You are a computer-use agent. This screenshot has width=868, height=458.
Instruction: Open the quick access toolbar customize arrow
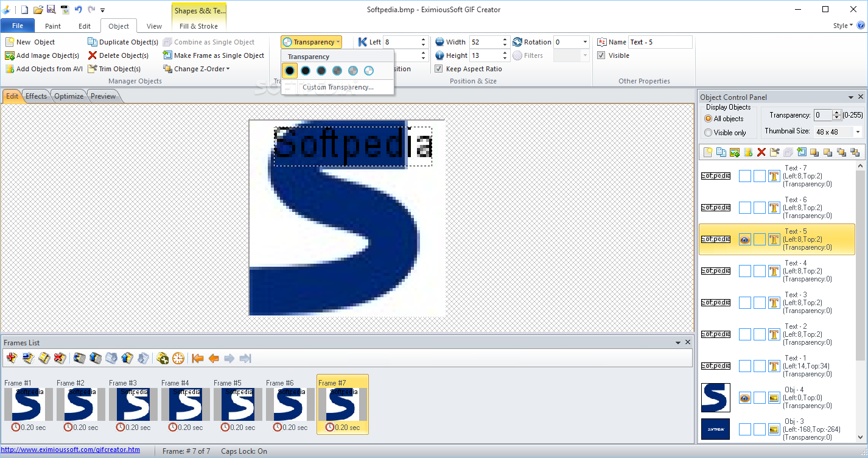click(x=103, y=10)
